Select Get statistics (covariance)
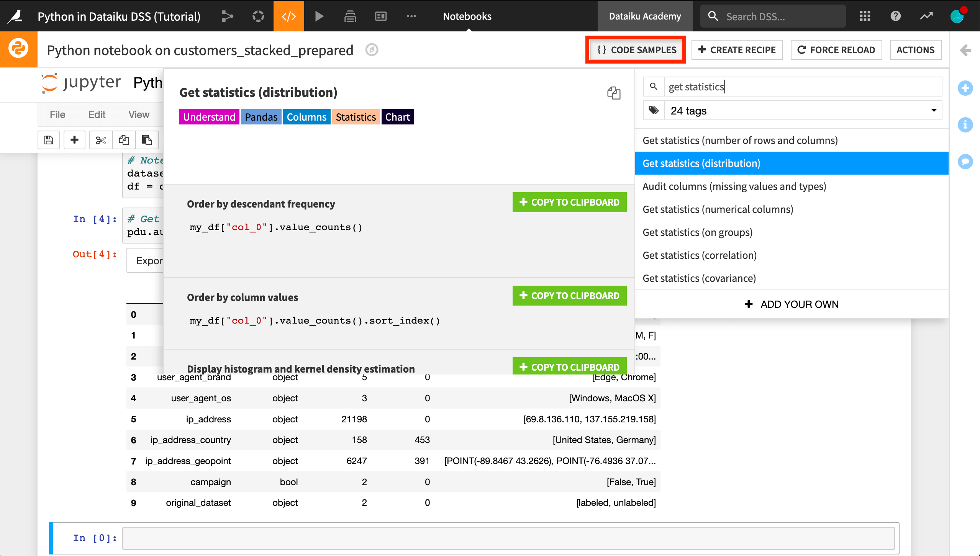The width and height of the screenshot is (980, 556). tap(792, 278)
